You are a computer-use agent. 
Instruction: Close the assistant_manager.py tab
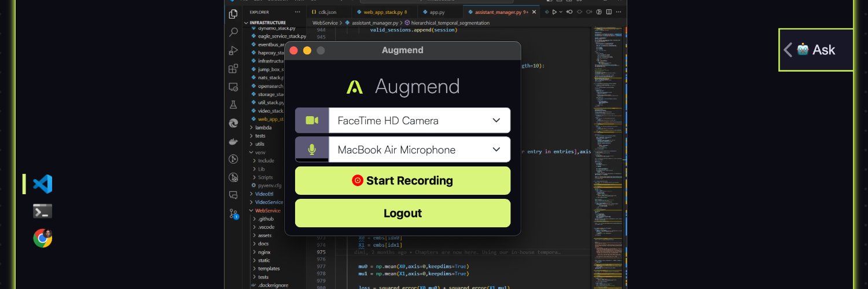point(534,12)
